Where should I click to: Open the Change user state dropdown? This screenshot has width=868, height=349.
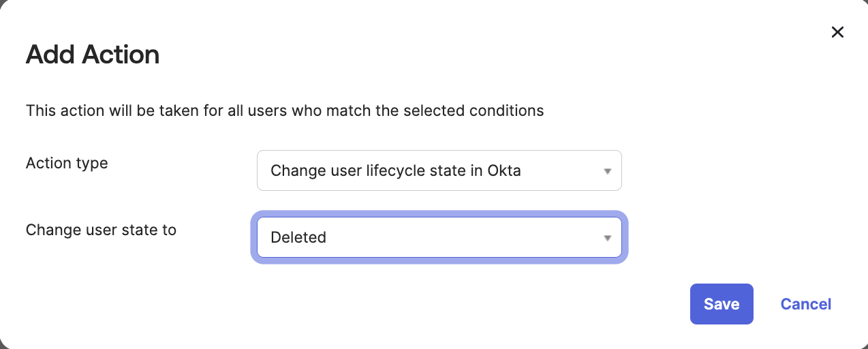[439, 237]
